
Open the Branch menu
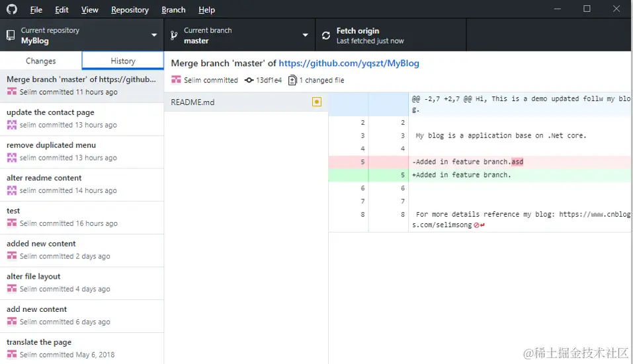click(x=173, y=10)
